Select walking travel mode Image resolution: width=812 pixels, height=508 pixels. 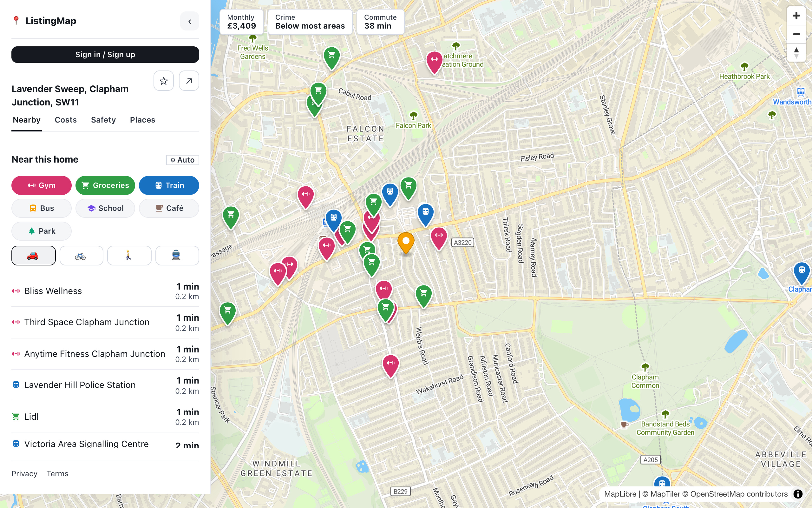(x=129, y=256)
